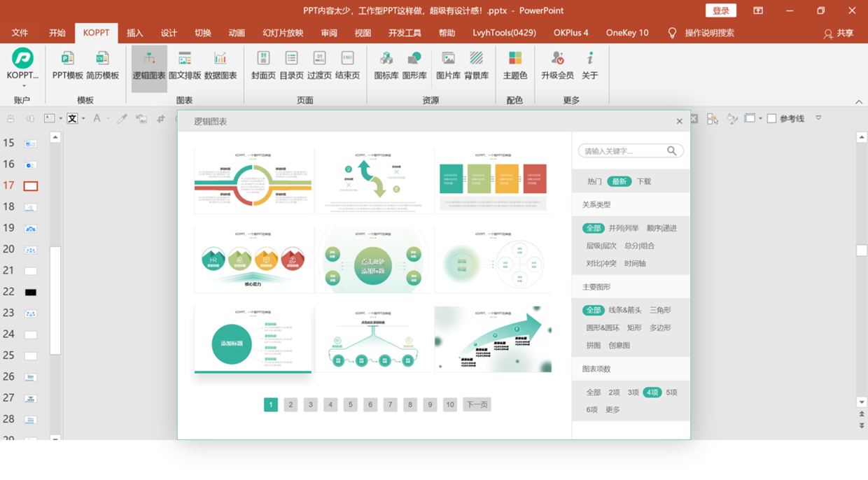
Task: Open the PPT模板 template library
Action: [x=68, y=66]
